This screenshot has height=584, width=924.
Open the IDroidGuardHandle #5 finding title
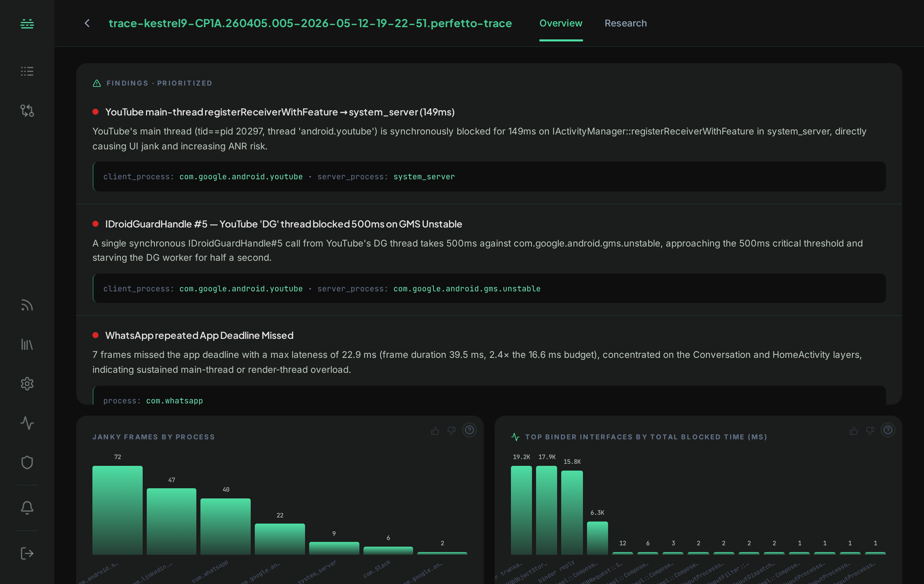(x=284, y=224)
